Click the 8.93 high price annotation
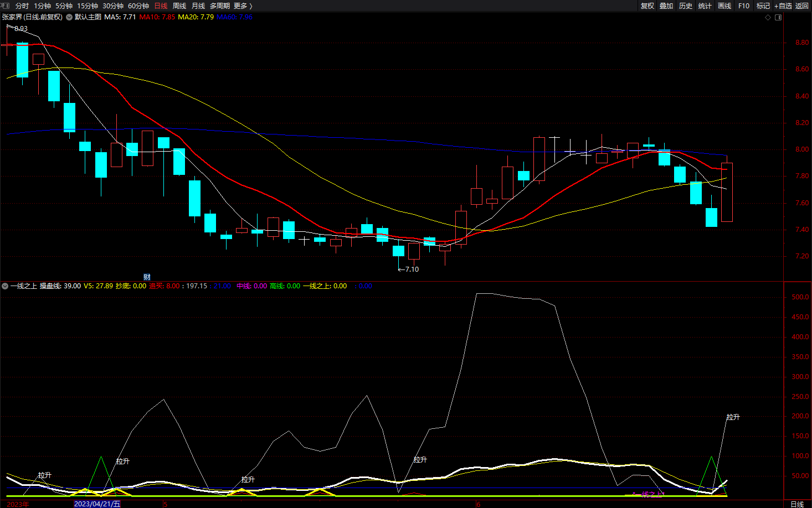 [x=20, y=29]
